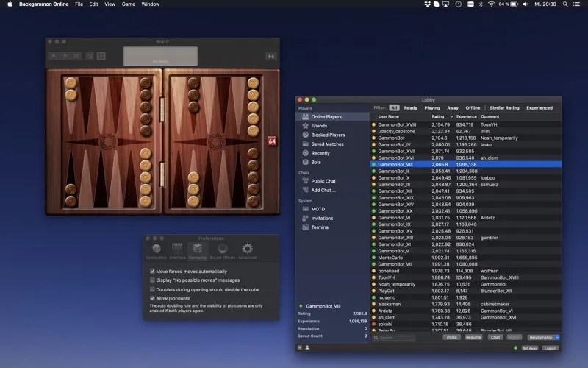The image size is (588, 368).
Task: Click binoculars icon in Board window
Action: pyautogui.click(x=270, y=56)
